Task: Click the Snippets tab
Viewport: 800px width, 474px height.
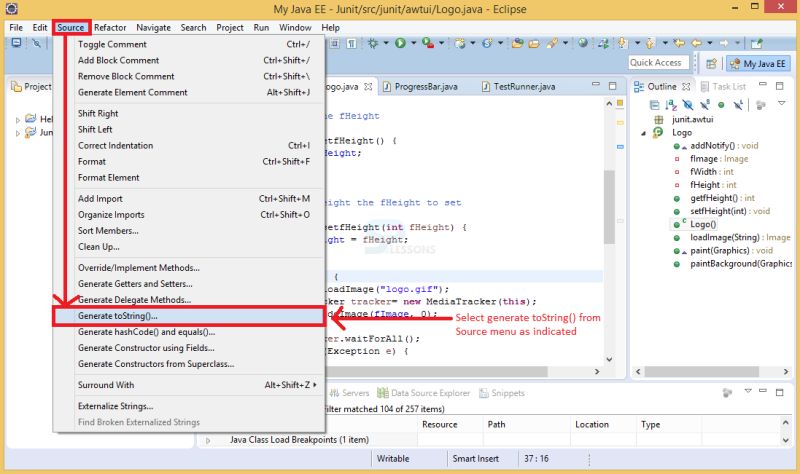Action: pos(502,393)
